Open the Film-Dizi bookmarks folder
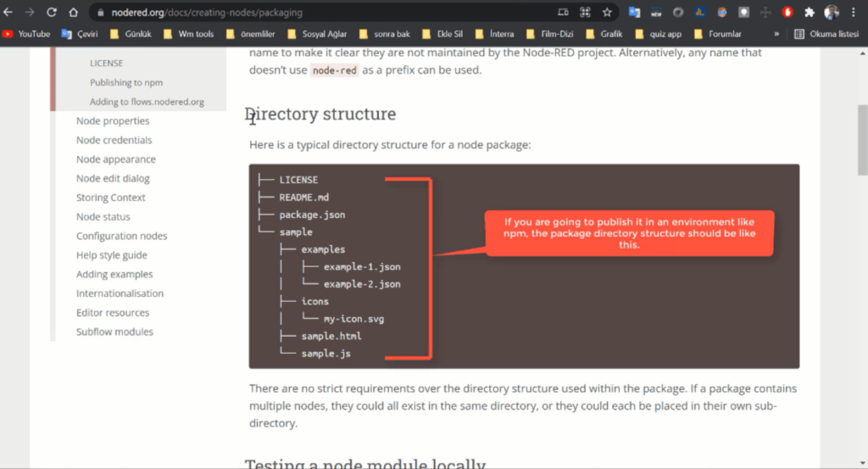Image resolution: width=868 pixels, height=469 pixels. [549, 34]
